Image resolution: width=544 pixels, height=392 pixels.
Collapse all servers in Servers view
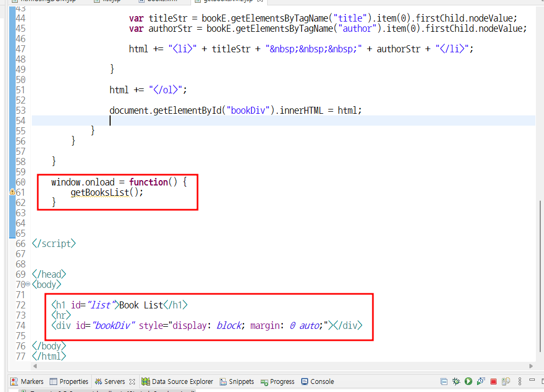444,382
